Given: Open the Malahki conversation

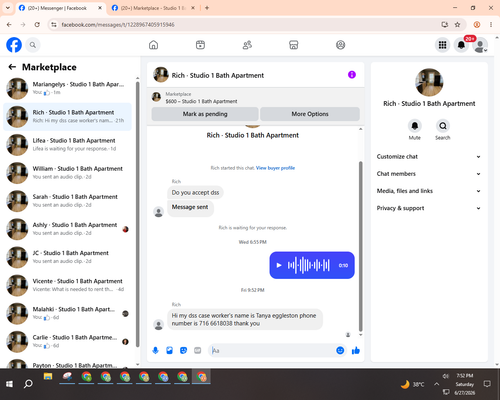Looking at the screenshot, I should click(67, 313).
